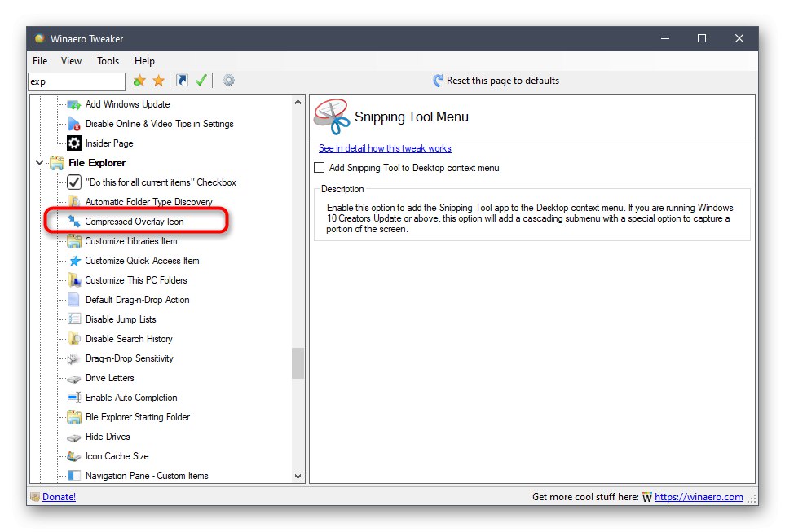Viewport: 785px width, 532px height.
Task: Click the create shortcut toolbar icon
Action: [x=183, y=80]
